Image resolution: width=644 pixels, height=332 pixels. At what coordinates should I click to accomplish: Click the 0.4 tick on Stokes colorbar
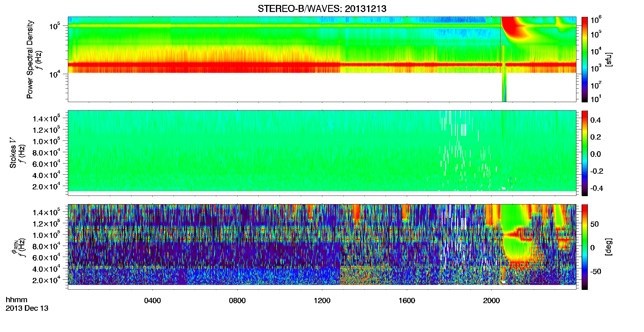595,120
